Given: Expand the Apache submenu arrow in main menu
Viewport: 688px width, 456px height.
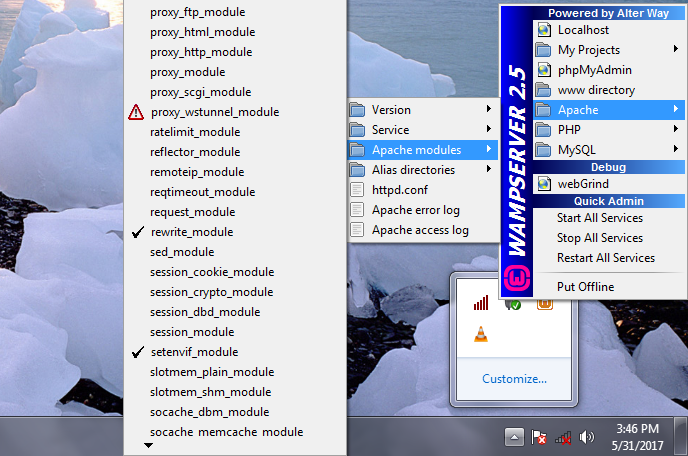Looking at the screenshot, I should point(676,109).
